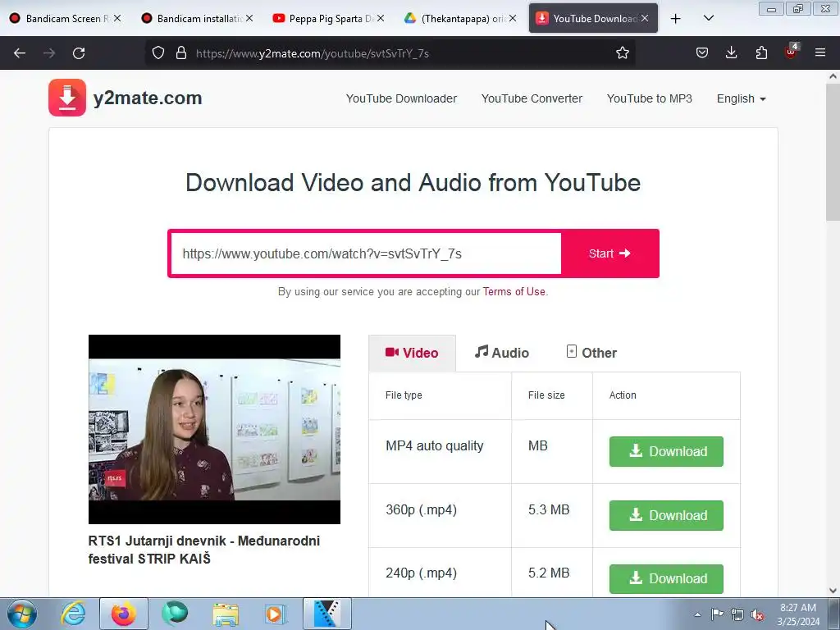The image size is (840, 630).
Task: Open a new browser tab
Action: pos(676,19)
